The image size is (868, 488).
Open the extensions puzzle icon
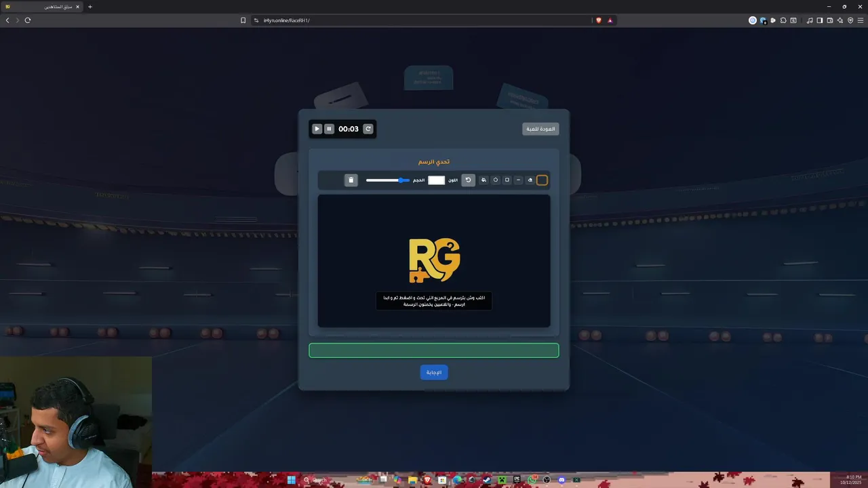coord(783,20)
